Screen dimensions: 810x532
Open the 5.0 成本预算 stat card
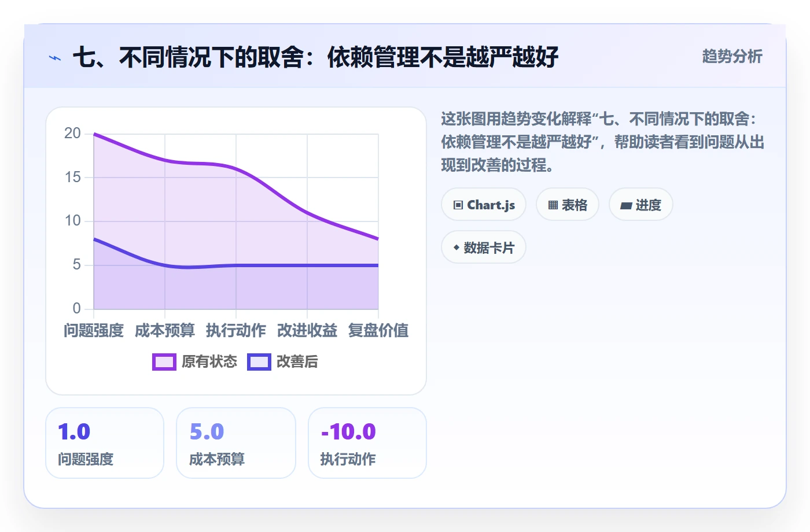(236, 444)
